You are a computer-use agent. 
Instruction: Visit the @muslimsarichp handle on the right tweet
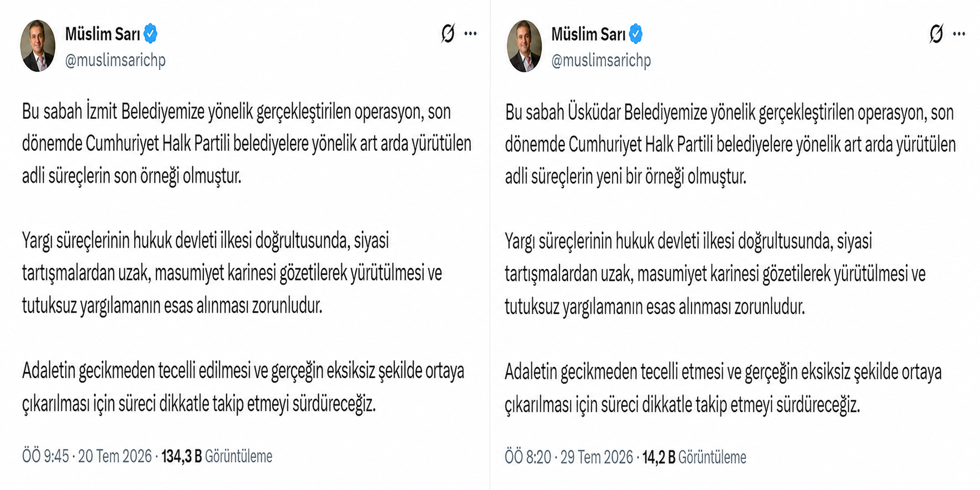click(601, 60)
